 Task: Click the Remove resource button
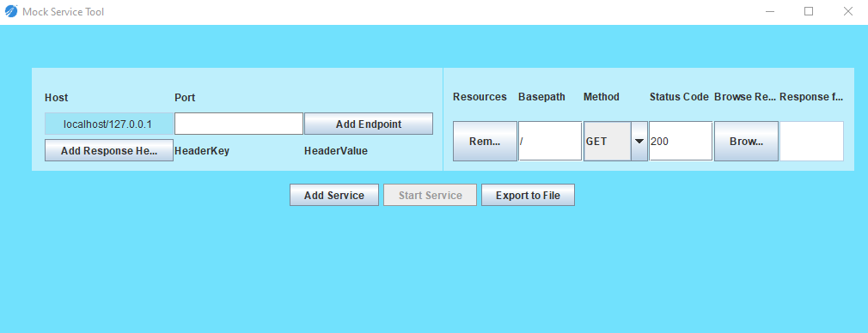[485, 142]
